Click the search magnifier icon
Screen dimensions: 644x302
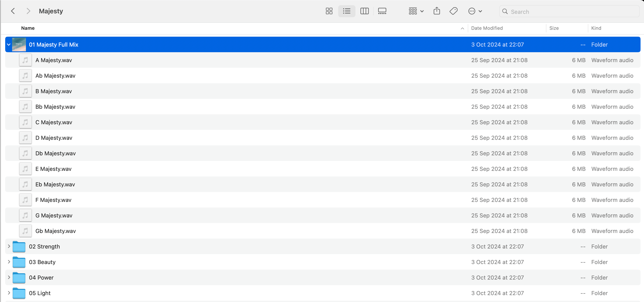pos(505,11)
